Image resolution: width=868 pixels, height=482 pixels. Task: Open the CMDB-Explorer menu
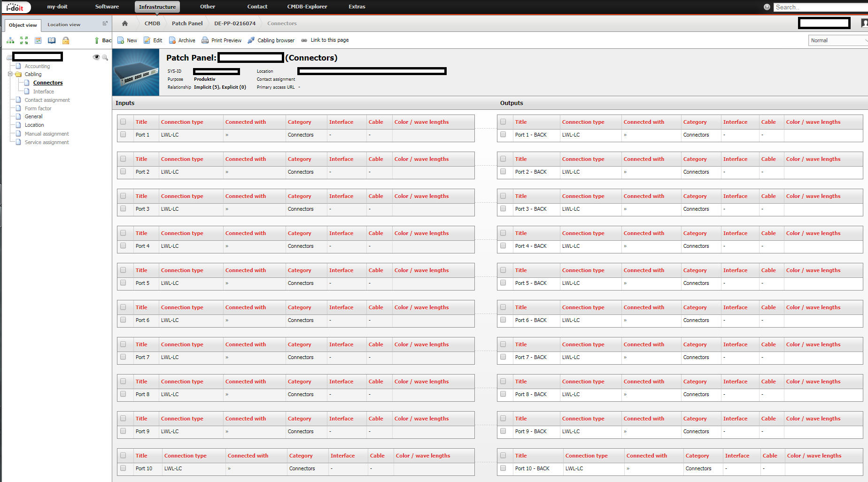coord(307,7)
